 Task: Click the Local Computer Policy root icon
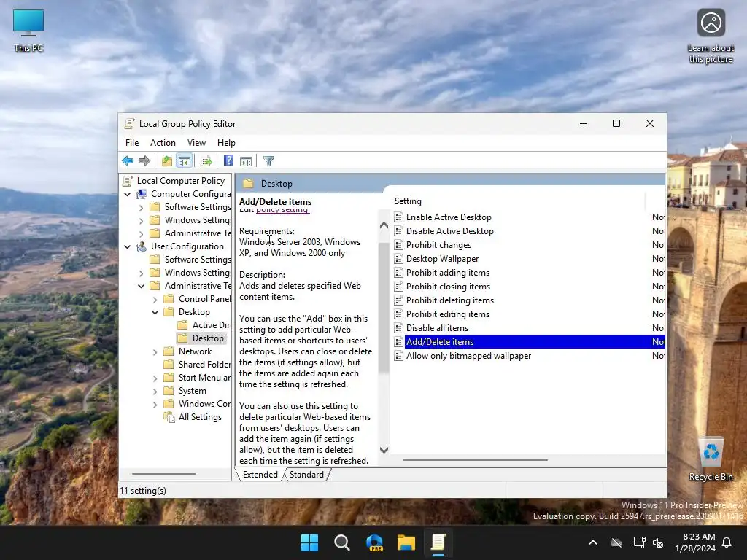128,181
